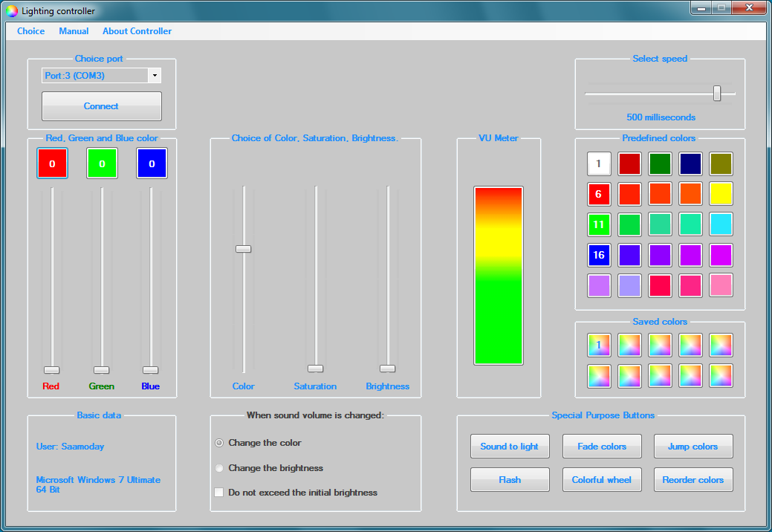Select the Change the brightness radio button
Image resolution: width=772 pixels, height=532 pixels.
tap(219, 468)
